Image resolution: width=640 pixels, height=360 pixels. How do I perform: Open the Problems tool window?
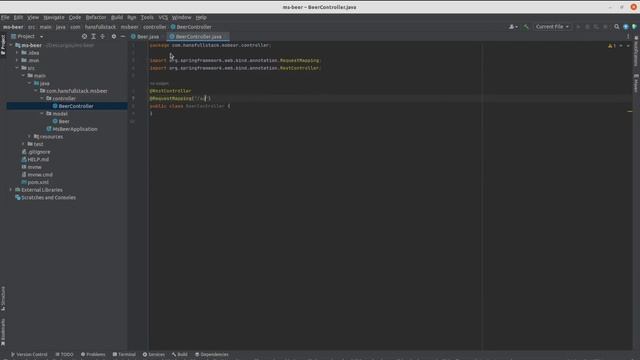[93, 354]
